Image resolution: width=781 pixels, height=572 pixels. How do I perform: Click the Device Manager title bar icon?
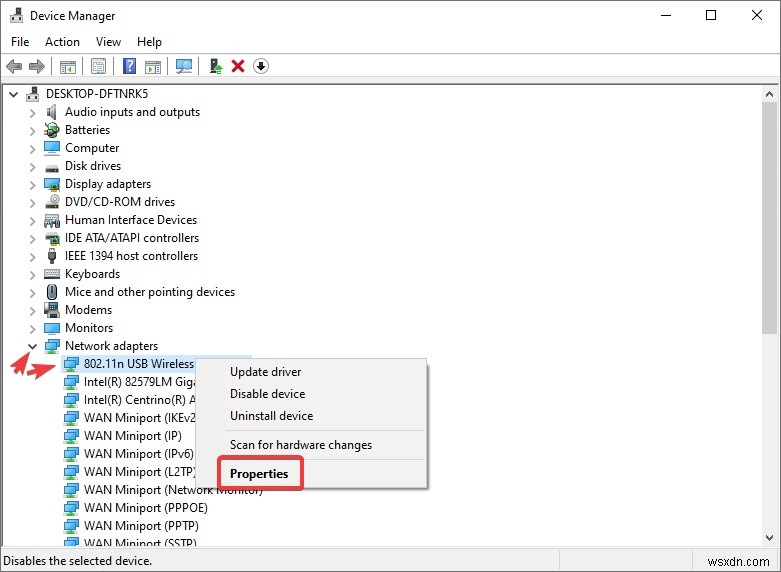tap(16, 15)
